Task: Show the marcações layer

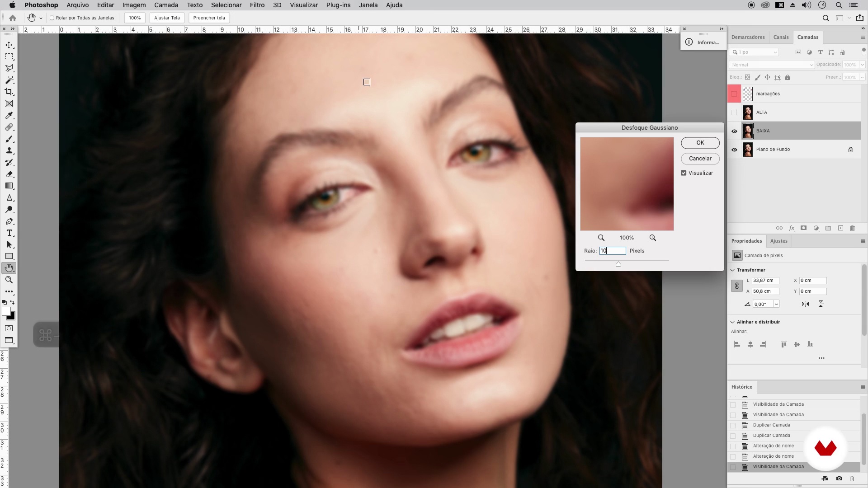Action: [x=734, y=94]
